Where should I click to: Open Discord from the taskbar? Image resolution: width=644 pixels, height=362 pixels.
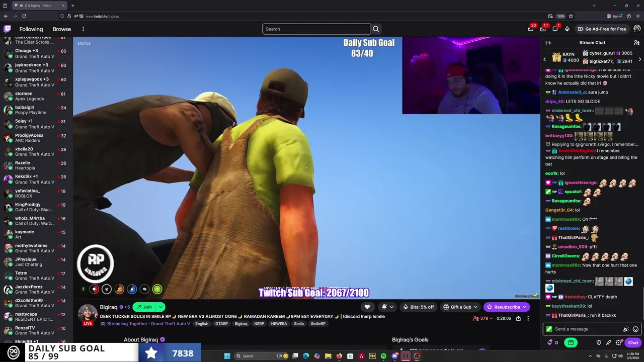click(x=394, y=356)
